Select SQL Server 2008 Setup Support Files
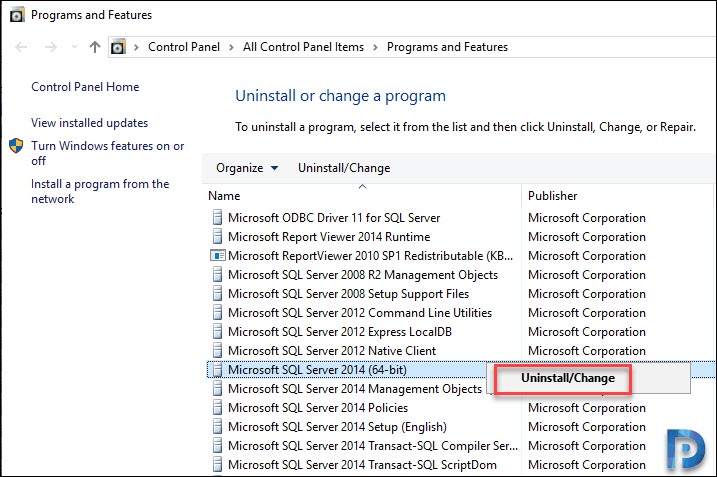 348,294
